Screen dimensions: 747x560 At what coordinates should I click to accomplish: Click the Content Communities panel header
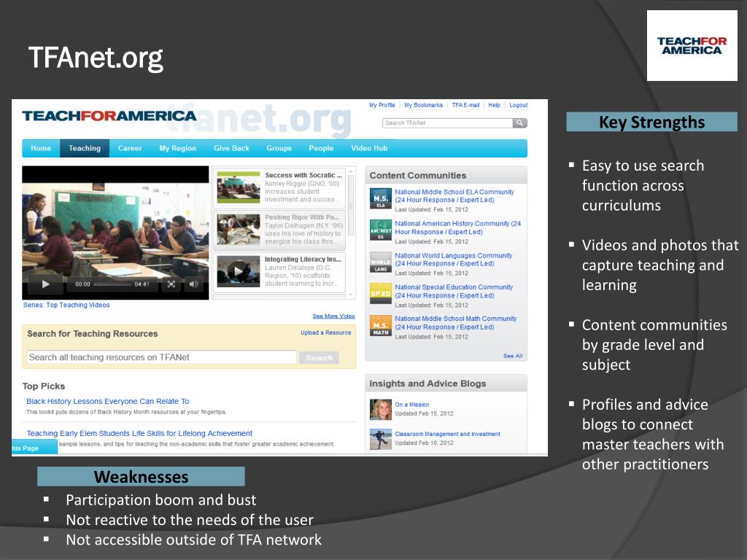(446, 175)
